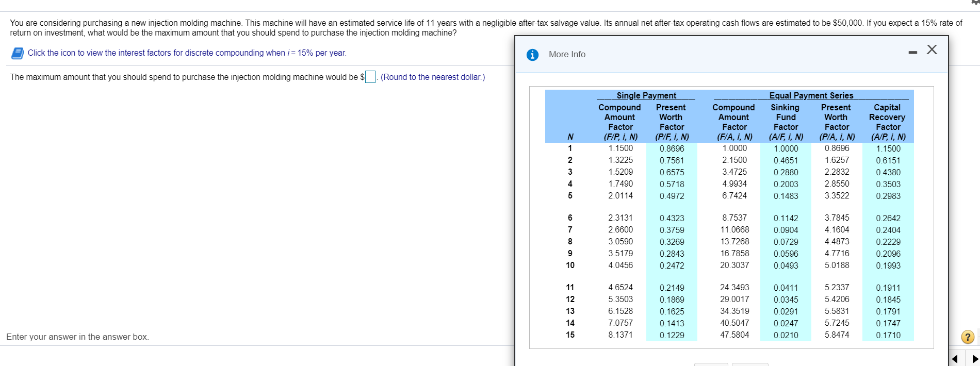Image resolution: width=980 pixels, height=366 pixels.
Task: Click the 16.7858 value in row 9
Action: (x=734, y=254)
